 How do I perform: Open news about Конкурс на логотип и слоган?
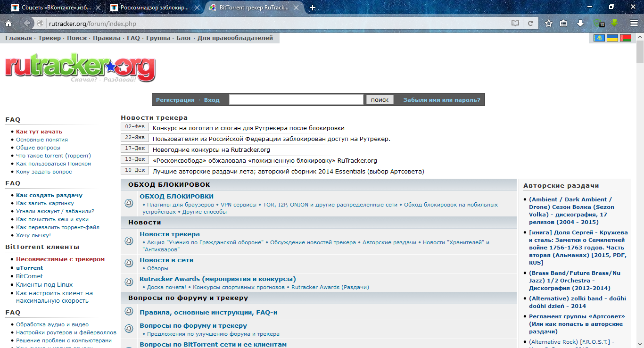pos(248,128)
